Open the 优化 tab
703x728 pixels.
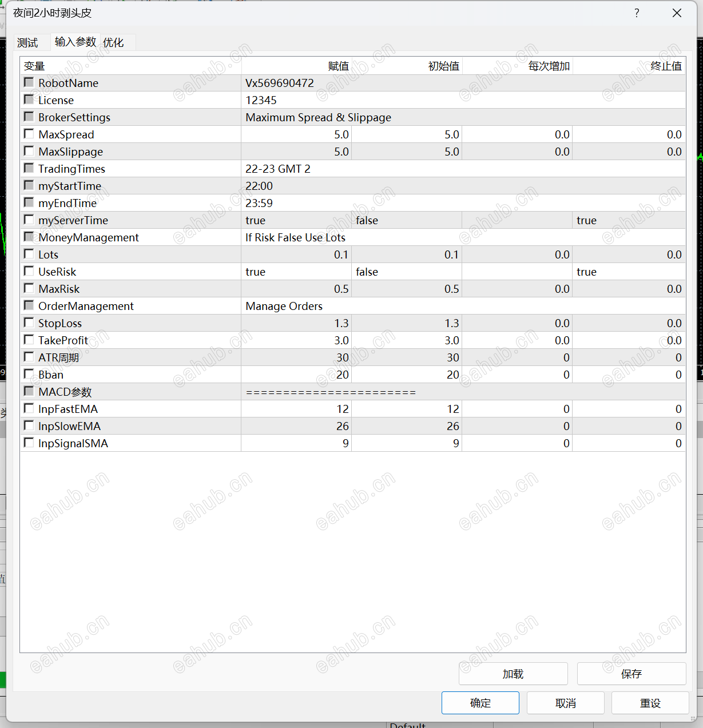(113, 43)
